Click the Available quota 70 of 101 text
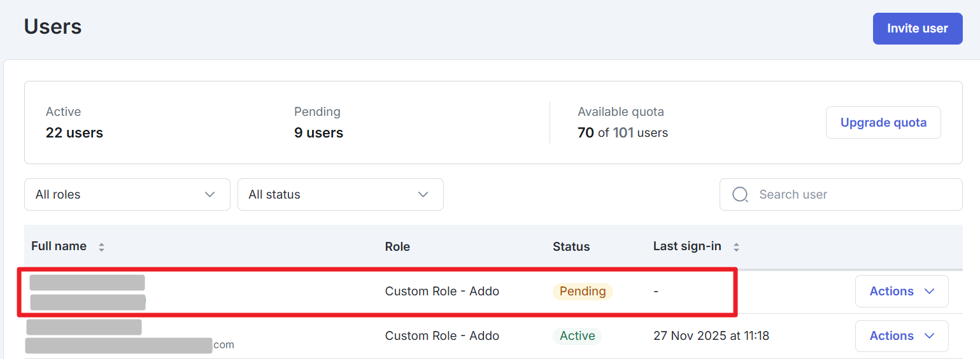The height and width of the screenshot is (359, 980). pyautogui.click(x=622, y=132)
